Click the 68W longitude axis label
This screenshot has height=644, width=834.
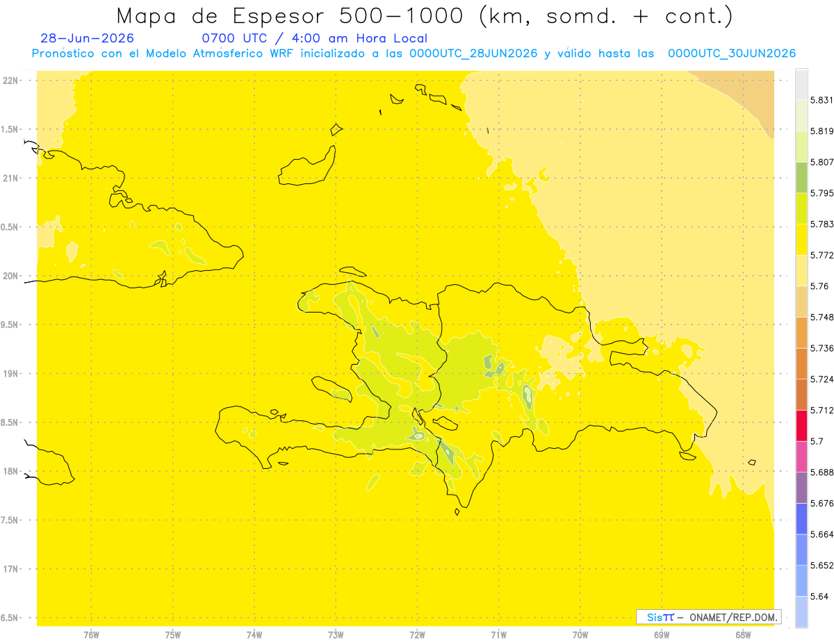click(742, 635)
